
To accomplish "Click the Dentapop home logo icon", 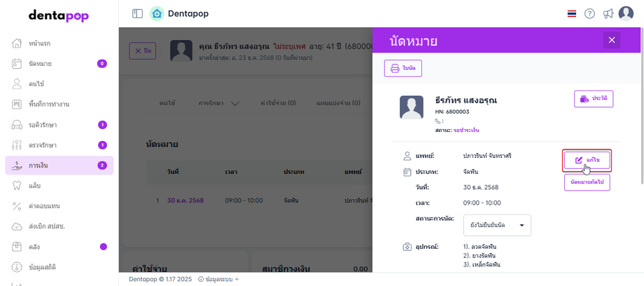I will coord(157,13).
